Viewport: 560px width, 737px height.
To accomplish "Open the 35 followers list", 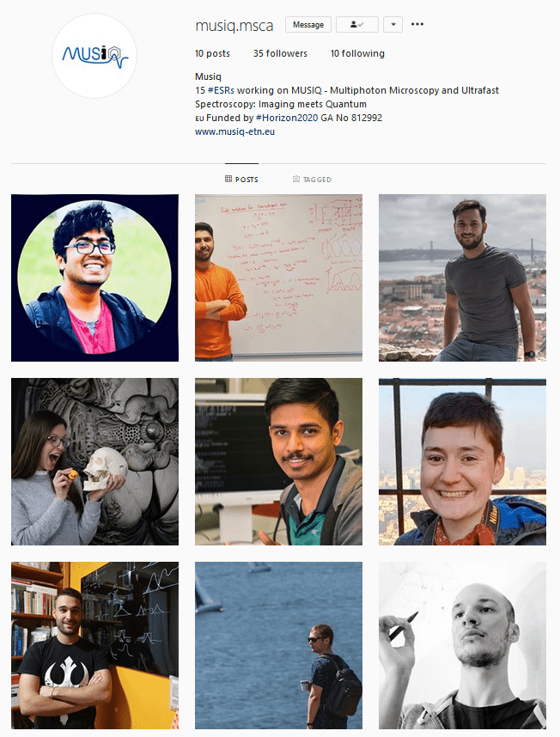I will (x=280, y=53).
